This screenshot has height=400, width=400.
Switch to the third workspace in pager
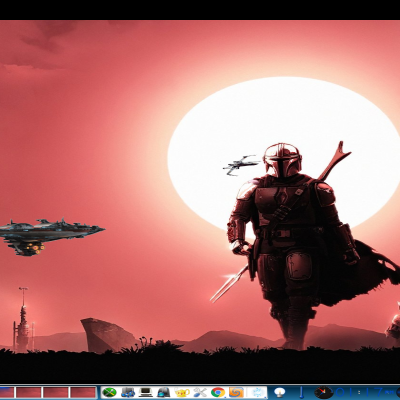56,392
